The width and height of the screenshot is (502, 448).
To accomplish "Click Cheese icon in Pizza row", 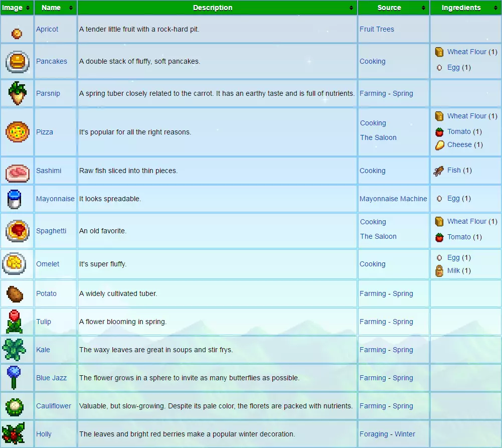I will click(x=440, y=145).
